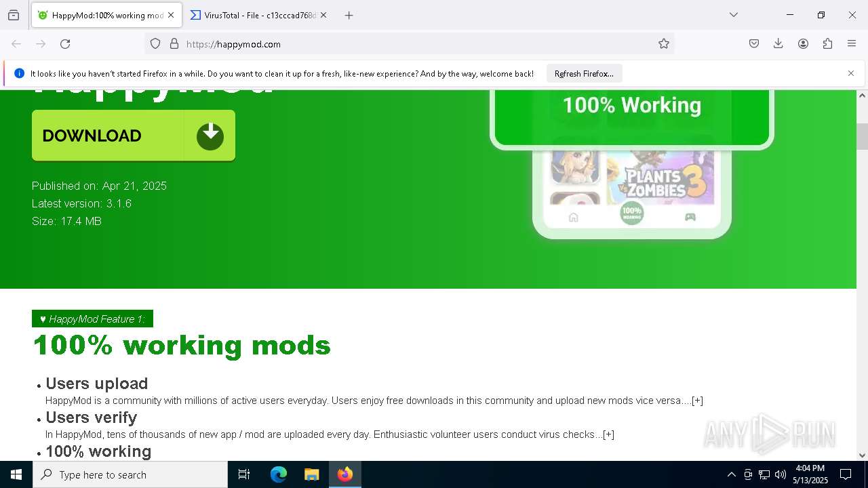
Task: Click the site padlock icon
Action: point(174,44)
